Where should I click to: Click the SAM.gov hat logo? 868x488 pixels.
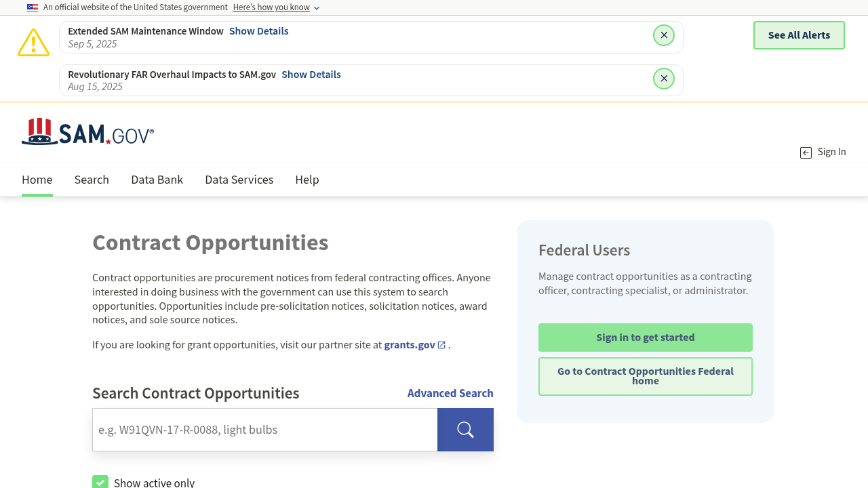(x=38, y=132)
